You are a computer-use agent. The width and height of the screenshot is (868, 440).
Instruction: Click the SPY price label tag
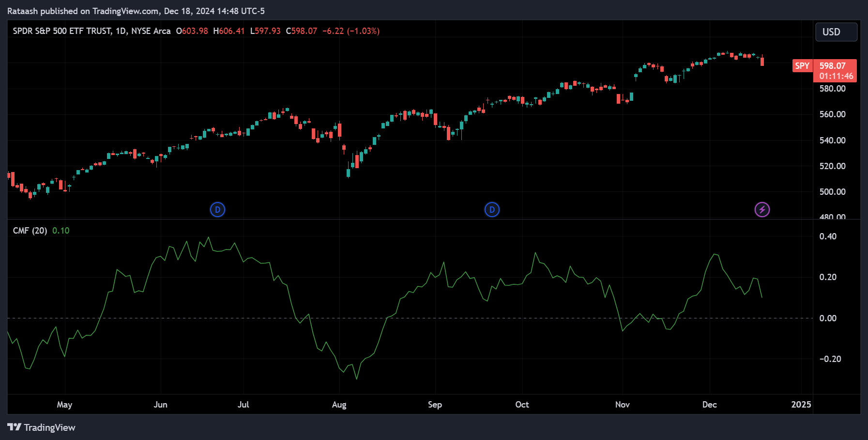point(802,66)
